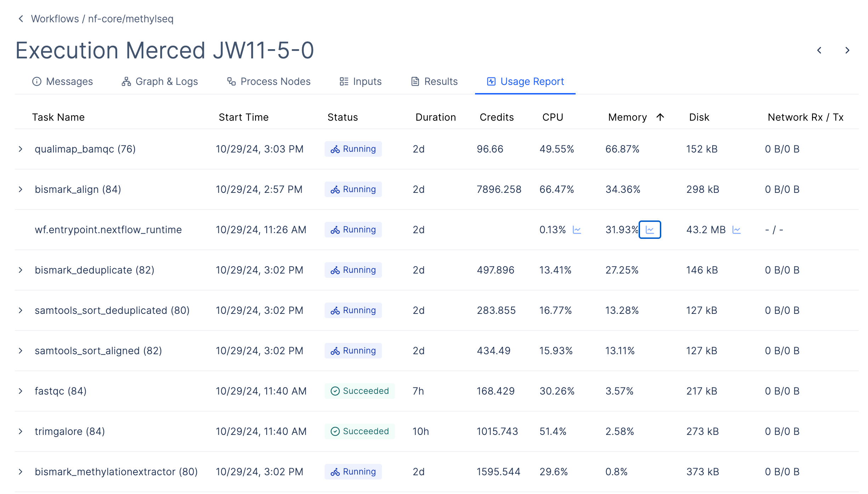Click the back arrow beside the Workflows breadcrumb
The image size is (868, 494).
pyautogui.click(x=21, y=19)
